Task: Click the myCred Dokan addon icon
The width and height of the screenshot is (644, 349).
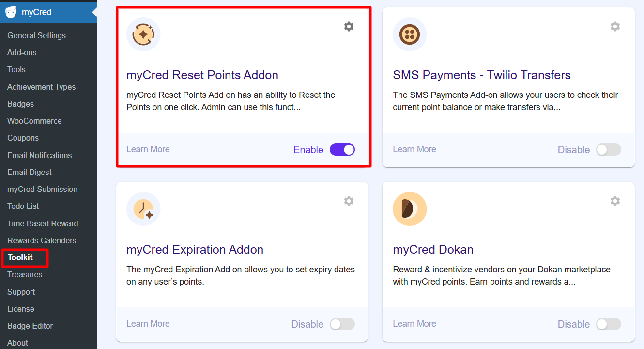Action: pyautogui.click(x=410, y=209)
